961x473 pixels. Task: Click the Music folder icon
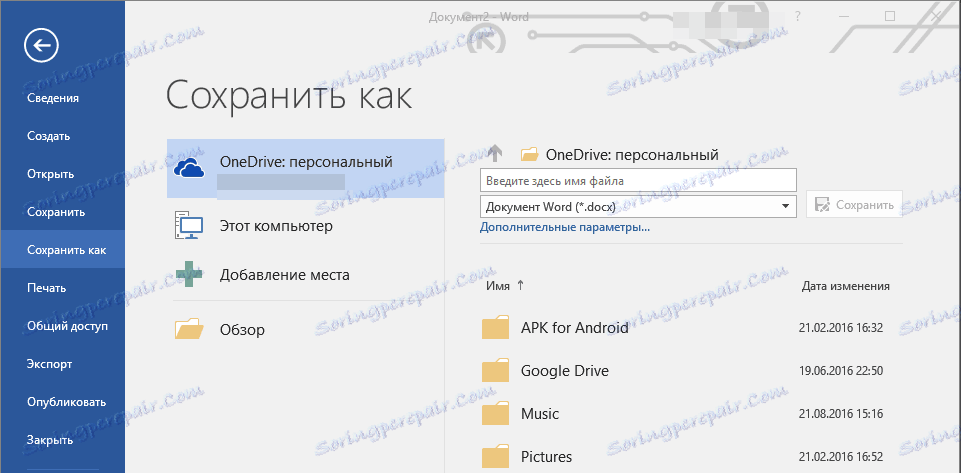(x=495, y=414)
